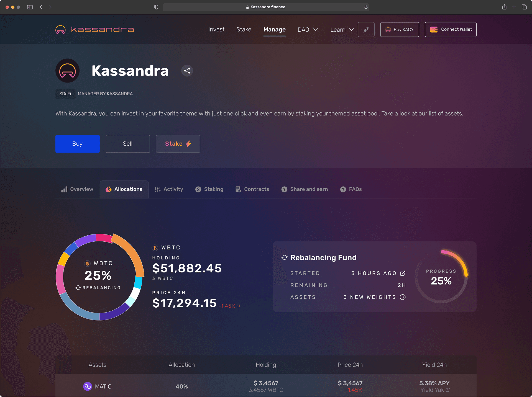Open the external link next to 3 Hours Ago
The height and width of the screenshot is (397, 532).
pos(403,273)
